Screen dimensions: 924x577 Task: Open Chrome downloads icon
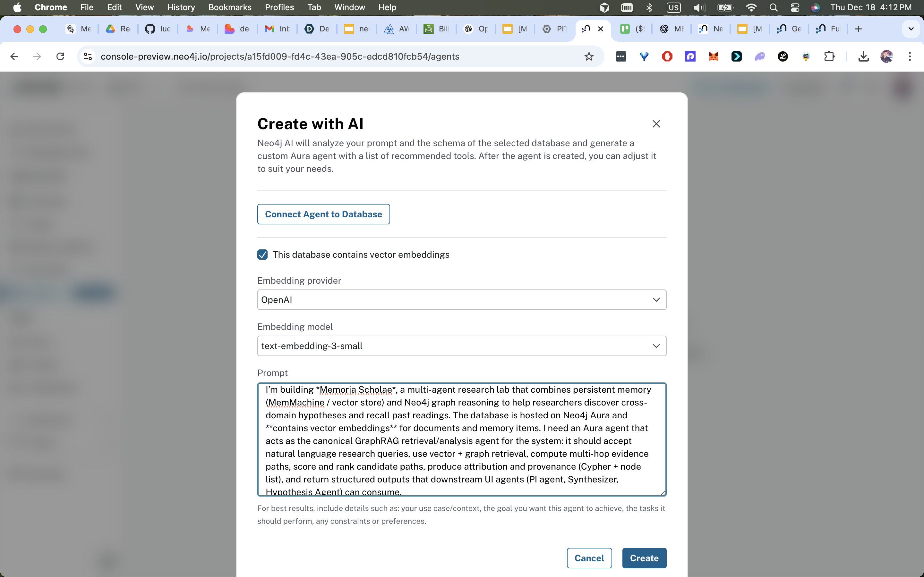click(863, 56)
